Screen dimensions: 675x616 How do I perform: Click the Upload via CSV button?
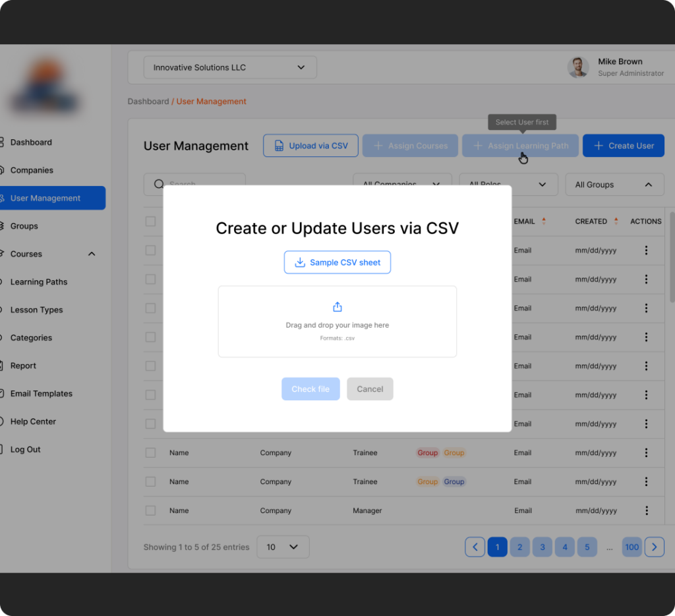pyautogui.click(x=310, y=146)
